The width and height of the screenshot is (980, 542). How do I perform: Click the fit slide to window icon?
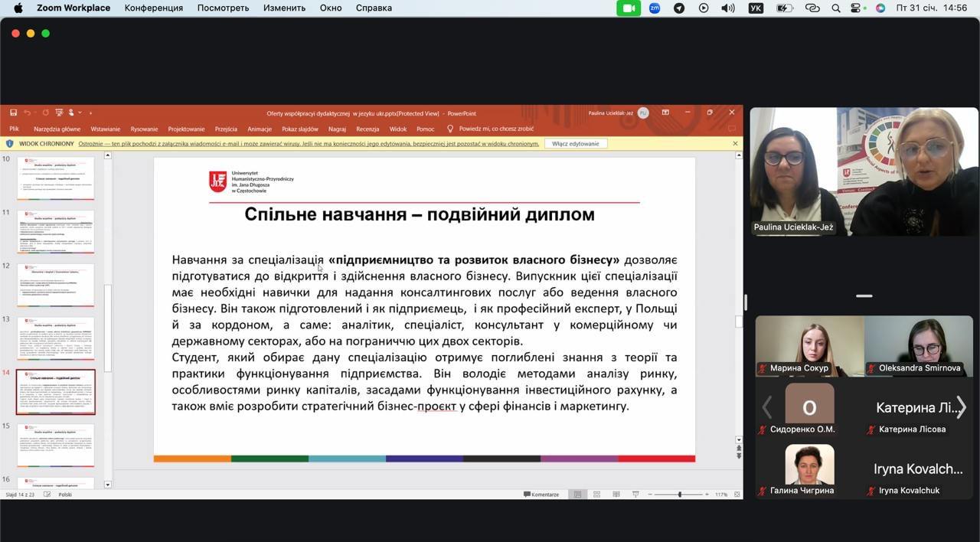pyautogui.click(x=736, y=495)
